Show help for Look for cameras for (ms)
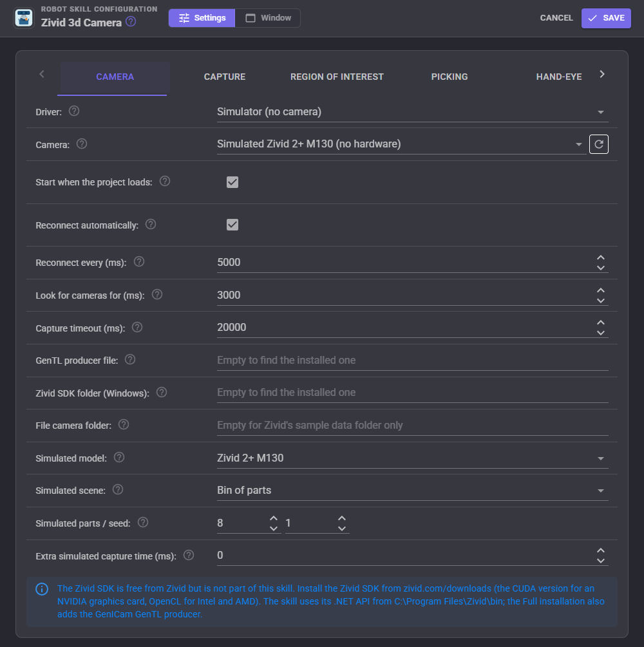 coord(157,295)
